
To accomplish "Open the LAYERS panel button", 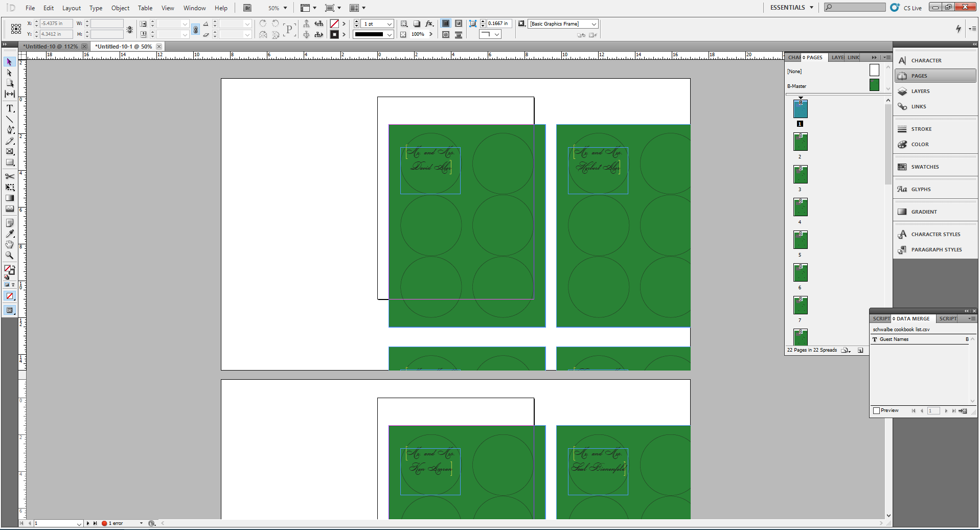I will (935, 91).
